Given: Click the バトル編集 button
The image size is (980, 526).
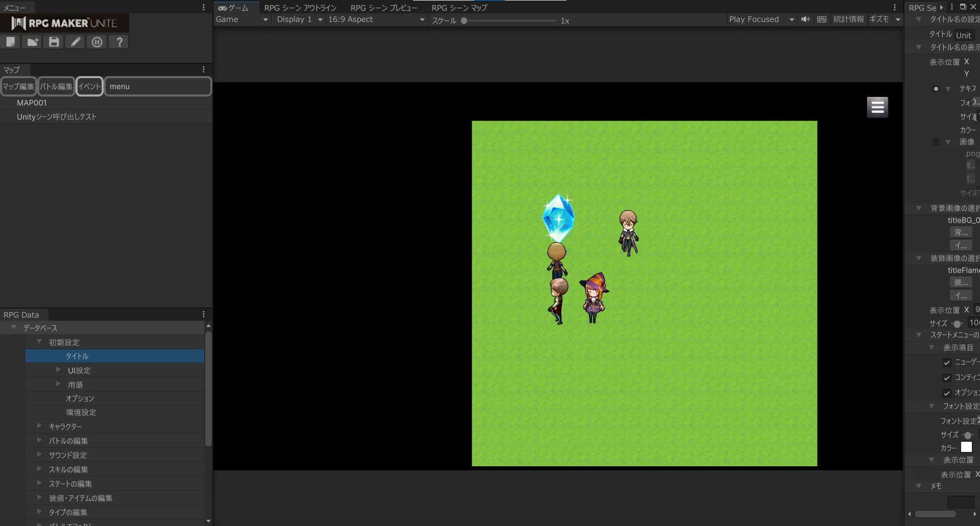Looking at the screenshot, I should 56,86.
